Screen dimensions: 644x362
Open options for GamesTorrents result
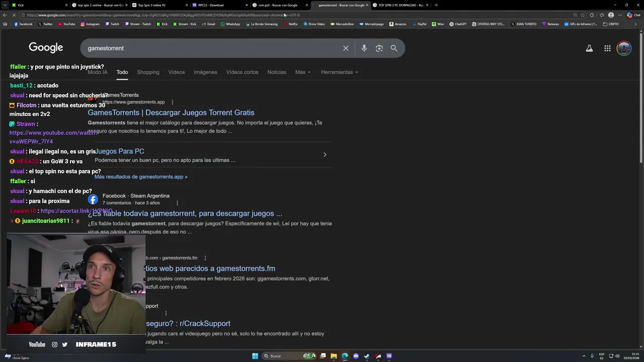172,102
